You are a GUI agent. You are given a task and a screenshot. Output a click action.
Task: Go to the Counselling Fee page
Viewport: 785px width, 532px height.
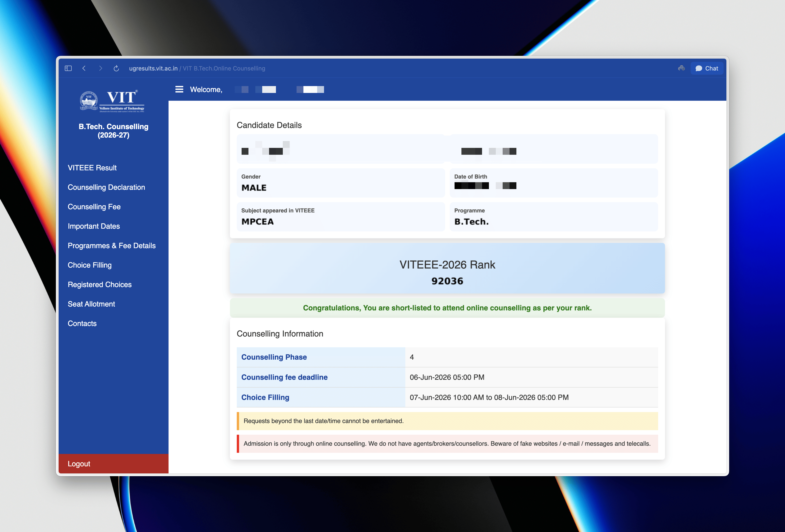coord(94,206)
